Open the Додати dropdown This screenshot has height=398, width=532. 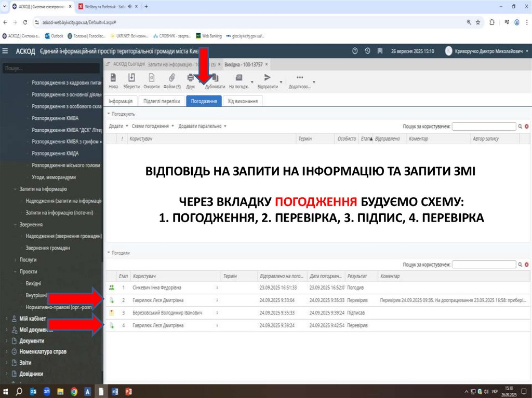[118, 126]
